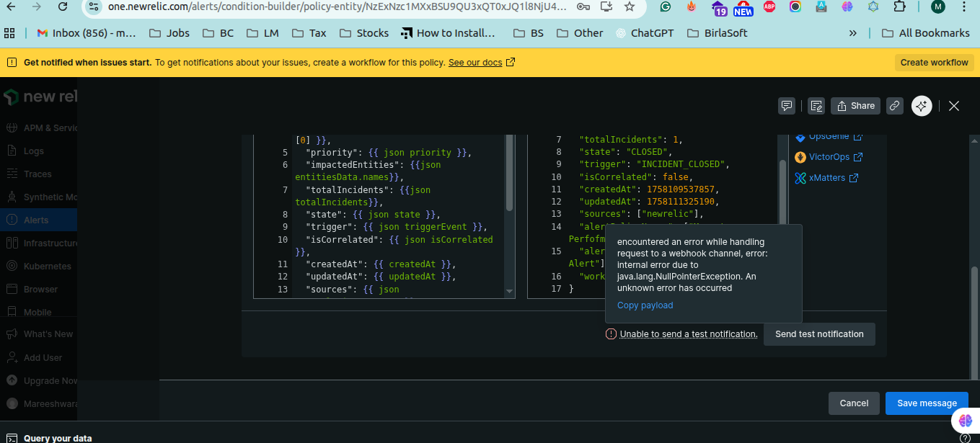Click the Copy payload link
Screen dimensions: 980x443
pyautogui.click(x=645, y=305)
